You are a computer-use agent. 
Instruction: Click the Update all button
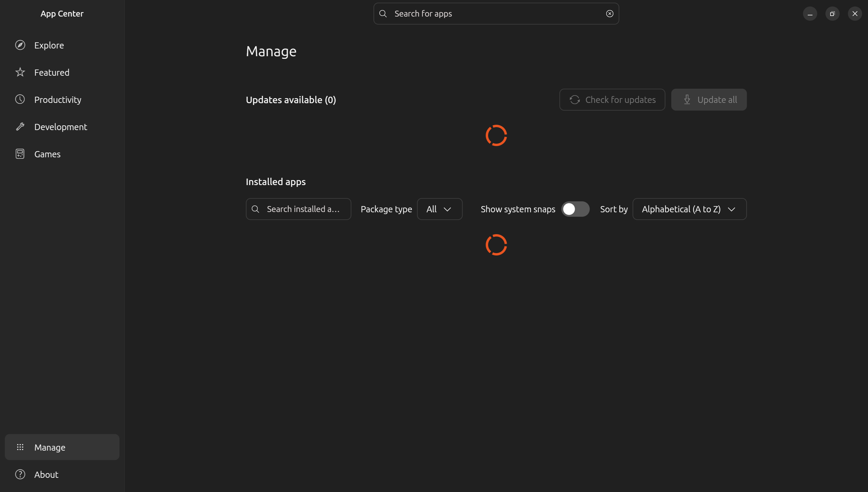709,100
